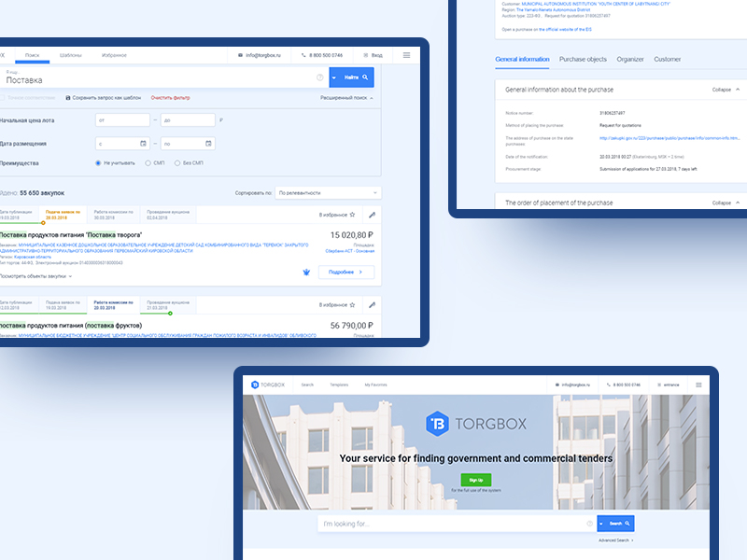
Task: Open calendar picker in the 'с' date field
Action: tap(143, 144)
